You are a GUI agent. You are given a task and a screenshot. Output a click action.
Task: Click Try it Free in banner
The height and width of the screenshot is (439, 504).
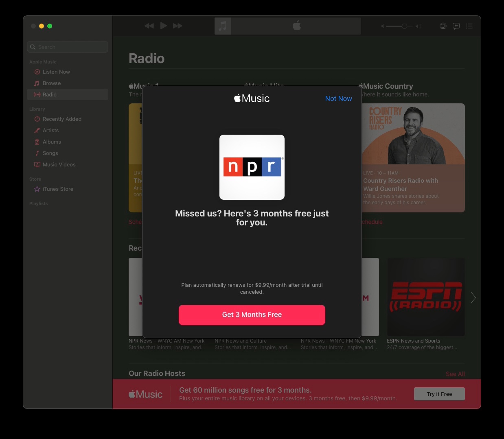pyautogui.click(x=439, y=394)
